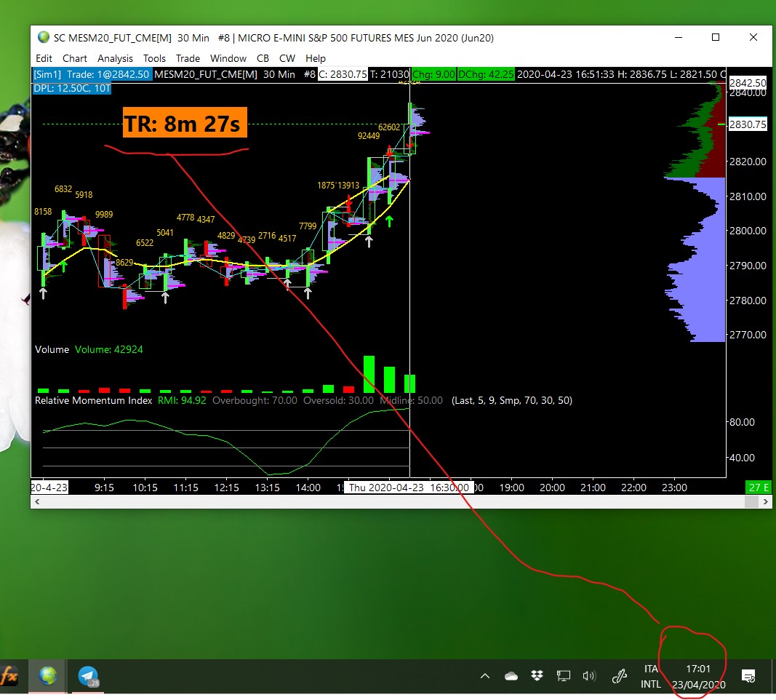
Task: Click the 2770.00 price scale label
Action: [x=748, y=335]
